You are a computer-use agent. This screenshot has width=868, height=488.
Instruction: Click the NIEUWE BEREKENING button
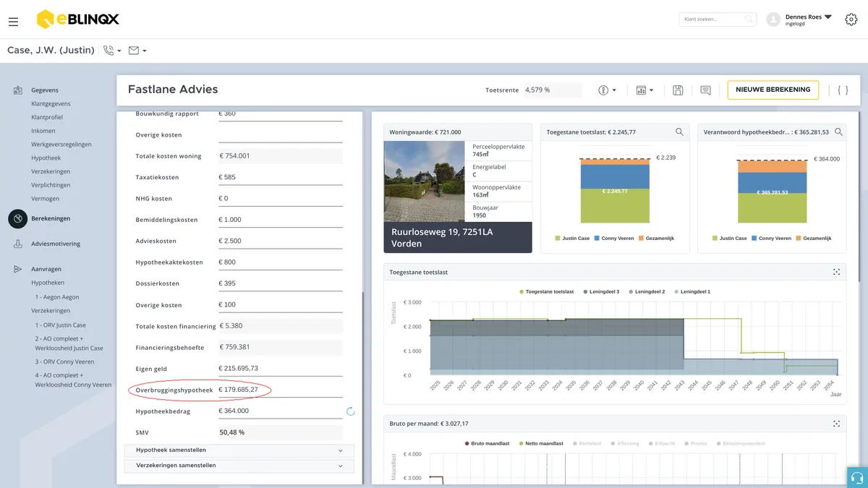click(773, 90)
